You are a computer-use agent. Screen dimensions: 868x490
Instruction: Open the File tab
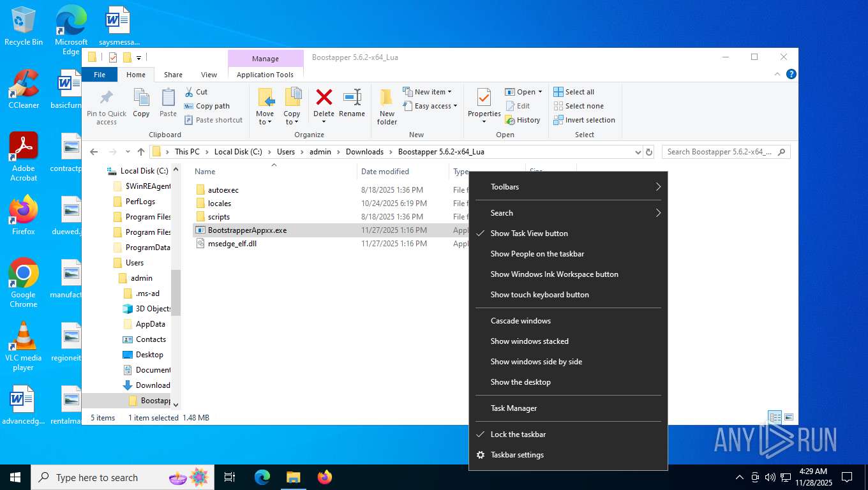coord(100,75)
